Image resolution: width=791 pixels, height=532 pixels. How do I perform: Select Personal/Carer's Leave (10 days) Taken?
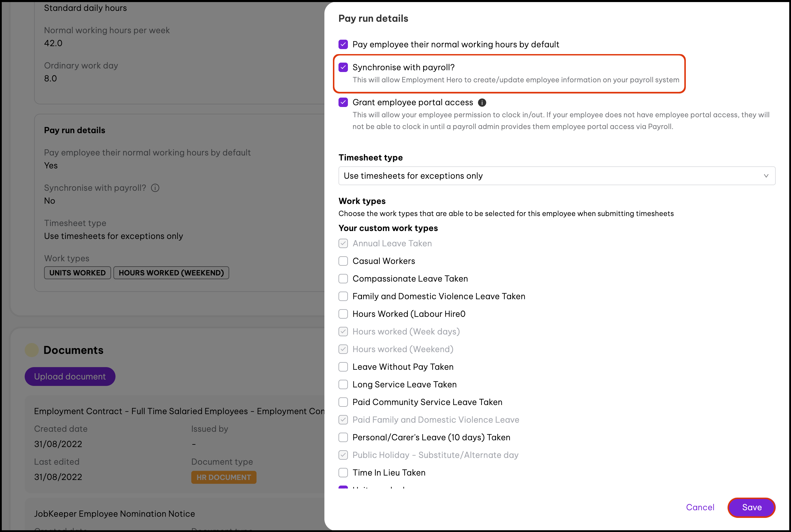pos(343,437)
